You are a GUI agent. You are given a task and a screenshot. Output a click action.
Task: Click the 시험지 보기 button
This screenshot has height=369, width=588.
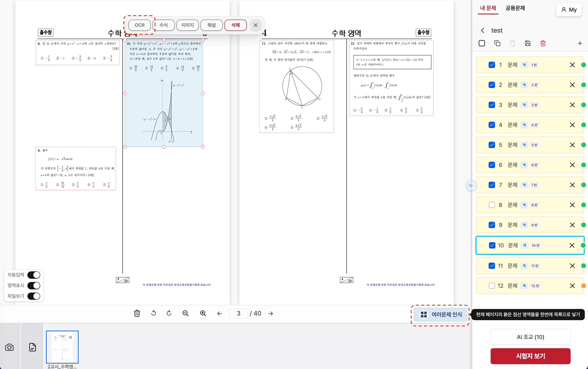click(530, 356)
